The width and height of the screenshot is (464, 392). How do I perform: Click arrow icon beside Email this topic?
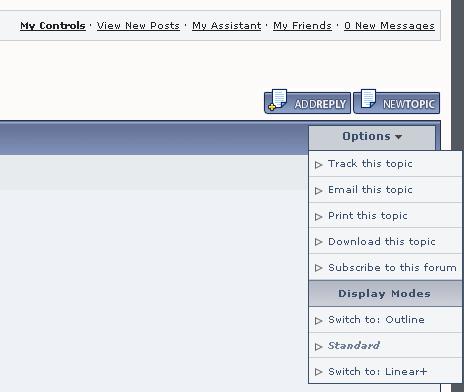pyautogui.click(x=318, y=191)
